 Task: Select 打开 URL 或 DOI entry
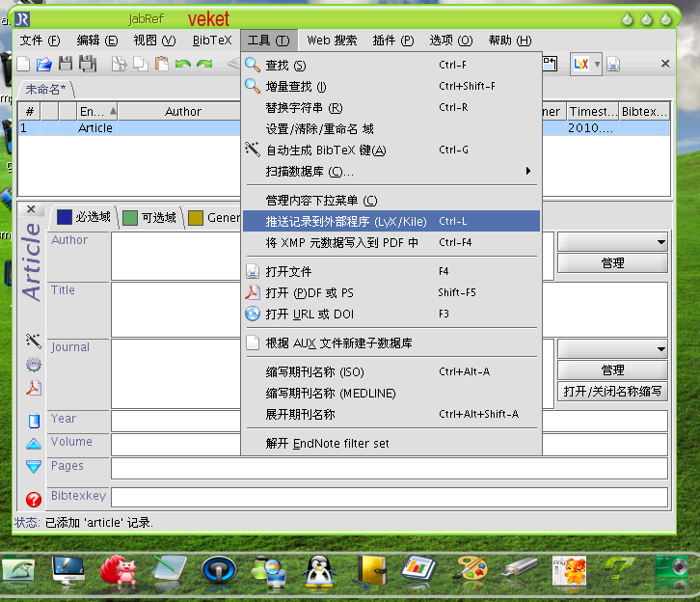pyautogui.click(x=391, y=314)
